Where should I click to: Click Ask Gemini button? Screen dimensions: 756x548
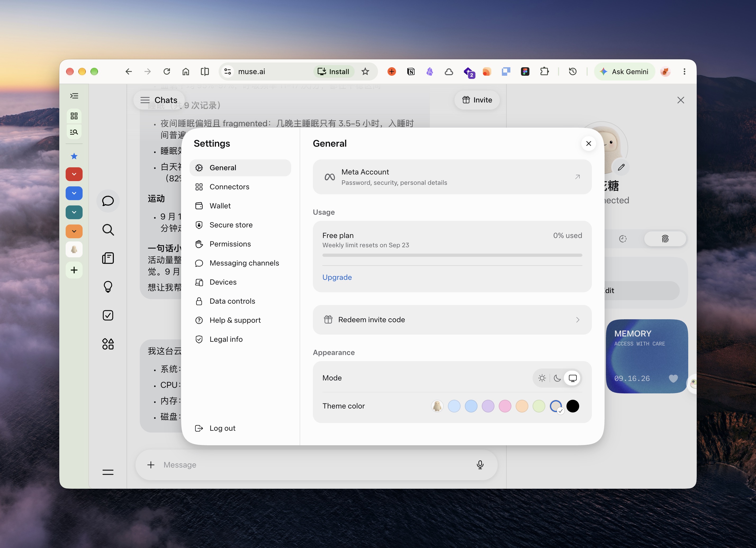624,71
